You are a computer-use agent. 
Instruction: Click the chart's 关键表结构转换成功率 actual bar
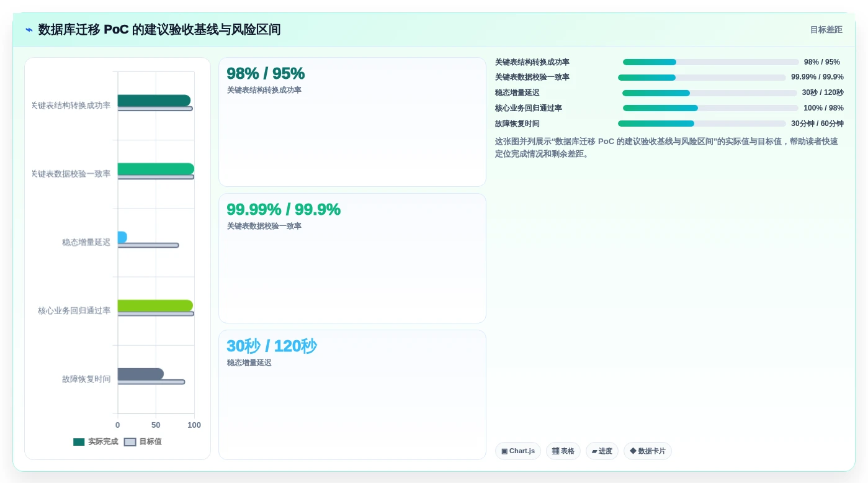[154, 101]
